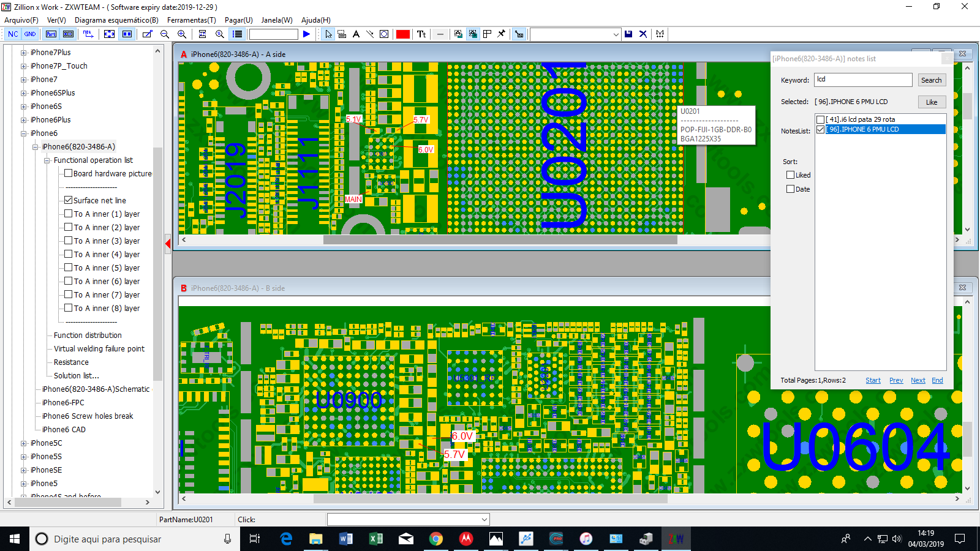980x551 pixels.
Task: Uncheck the Surface net line checkbox
Action: [69, 200]
